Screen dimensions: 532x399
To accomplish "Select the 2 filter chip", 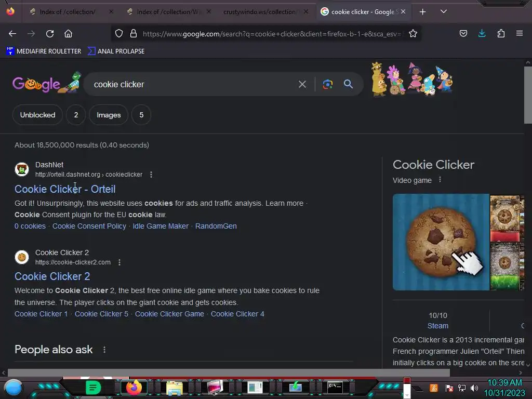I will point(76,115).
